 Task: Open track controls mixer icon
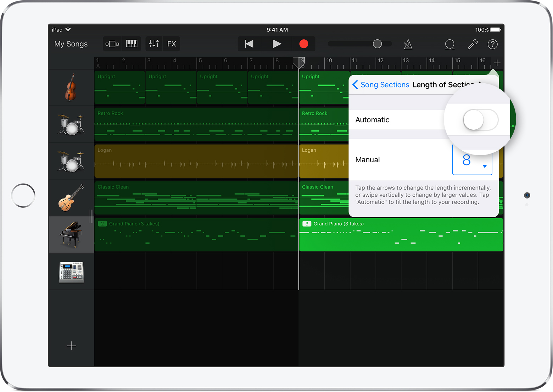154,44
